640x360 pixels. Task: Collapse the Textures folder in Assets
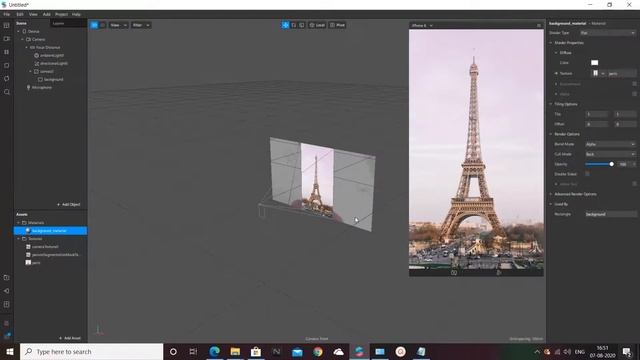[x=18, y=239]
